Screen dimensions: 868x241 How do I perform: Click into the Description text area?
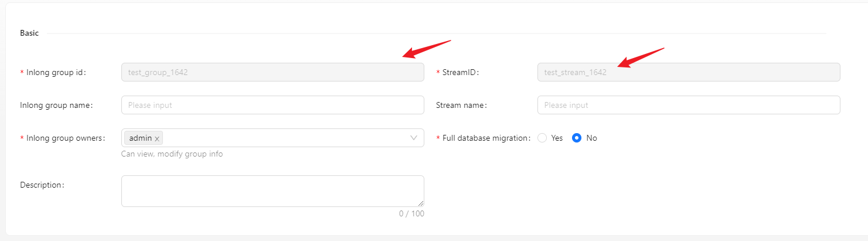(x=273, y=191)
